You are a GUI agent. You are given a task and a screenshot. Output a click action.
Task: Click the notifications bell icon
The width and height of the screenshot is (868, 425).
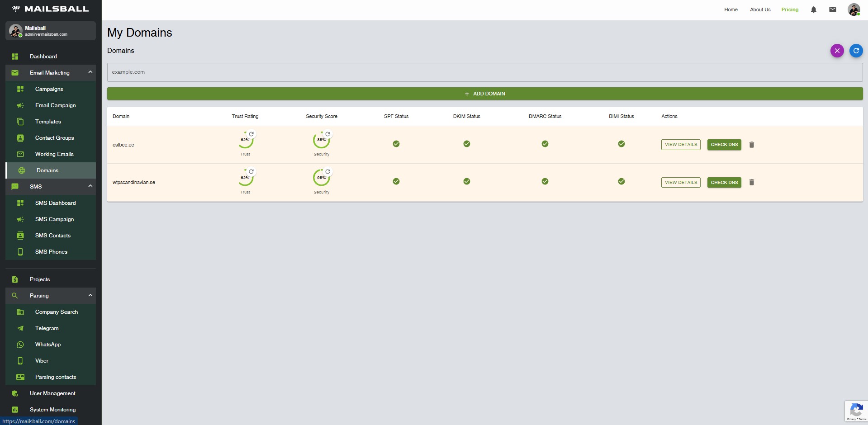coord(813,9)
